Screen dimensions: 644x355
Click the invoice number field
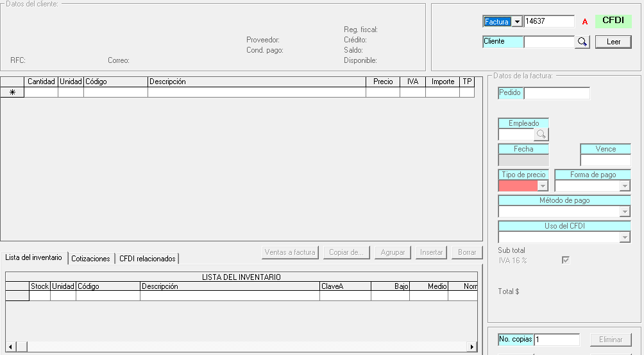tap(548, 22)
